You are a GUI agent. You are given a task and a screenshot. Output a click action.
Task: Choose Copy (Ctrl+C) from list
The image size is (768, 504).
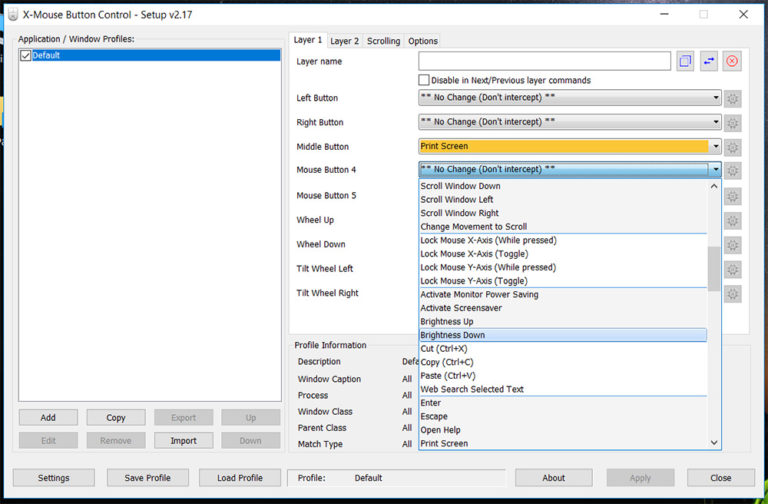pyautogui.click(x=563, y=362)
